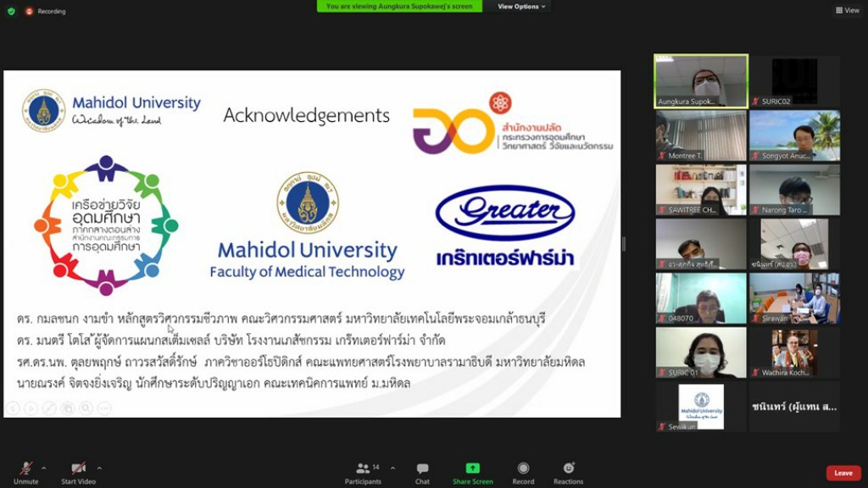Click the line starting ดร. มนตรี โตโส
This screenshot has width=868, height=488.
231,340
